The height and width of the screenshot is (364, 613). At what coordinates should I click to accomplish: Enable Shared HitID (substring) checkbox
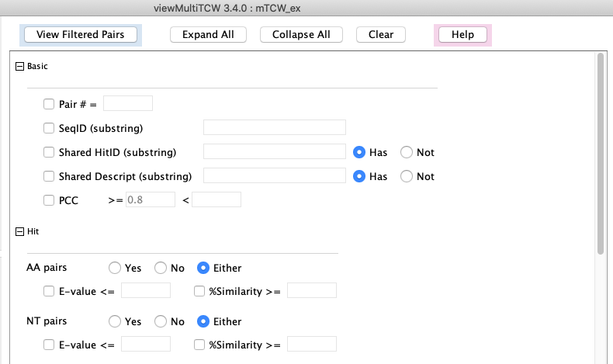50,152
